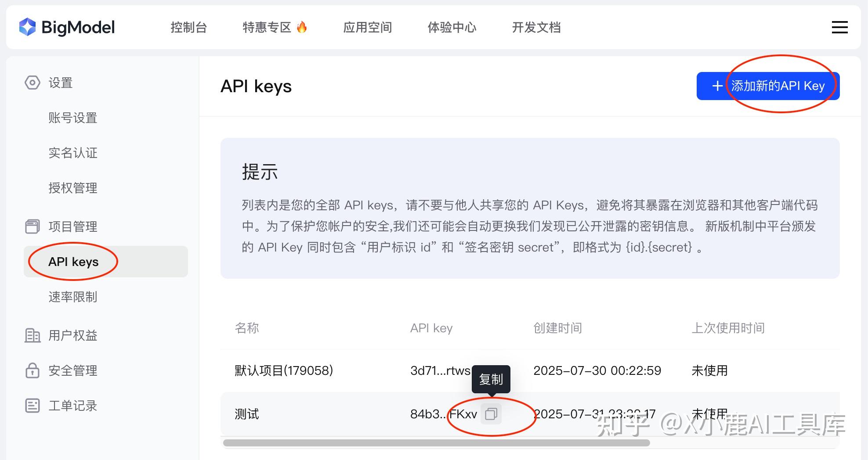Open the 设置 section label
The image size is (868, 460).
point(61,83)
